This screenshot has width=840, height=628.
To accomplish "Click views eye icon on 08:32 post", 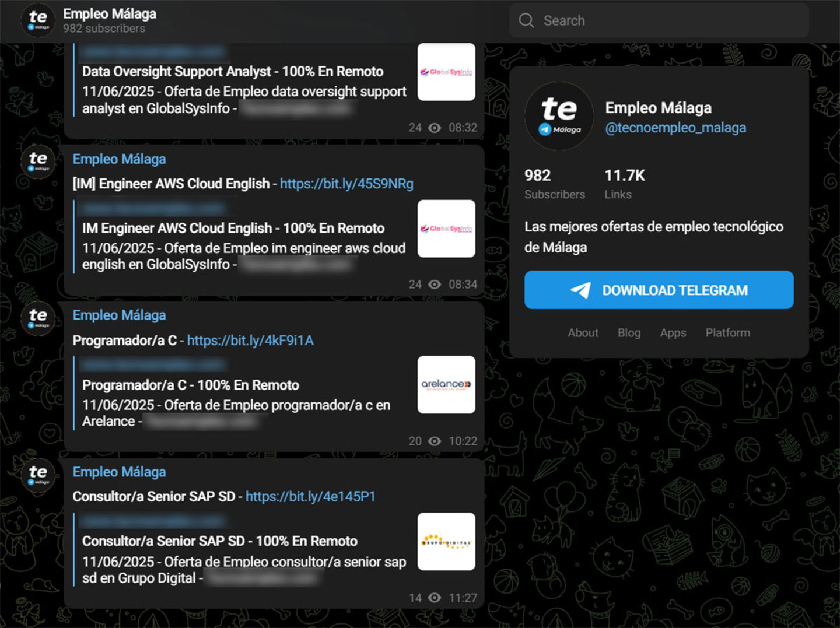I will (435, 128).
